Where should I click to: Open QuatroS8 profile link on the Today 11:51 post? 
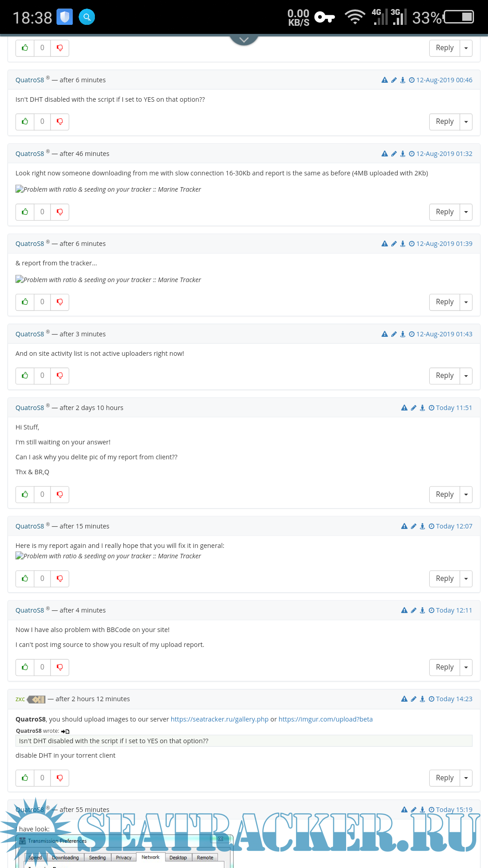pyautogui.click(x=30, y=408)
